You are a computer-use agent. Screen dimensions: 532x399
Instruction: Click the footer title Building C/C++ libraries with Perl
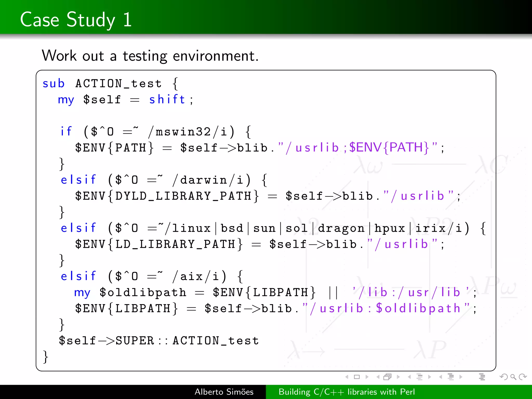coord(347,392)
